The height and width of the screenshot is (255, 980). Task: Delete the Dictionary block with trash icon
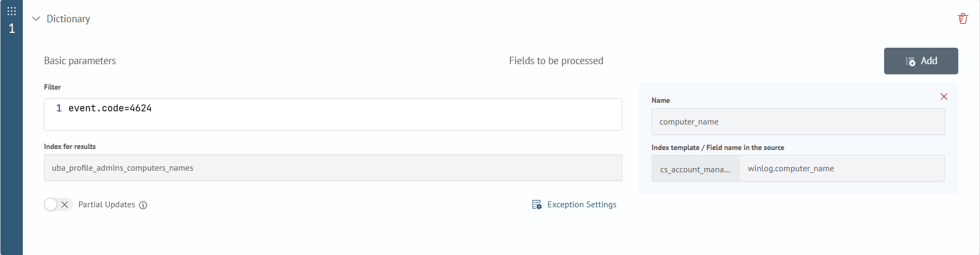pos(963,19)
